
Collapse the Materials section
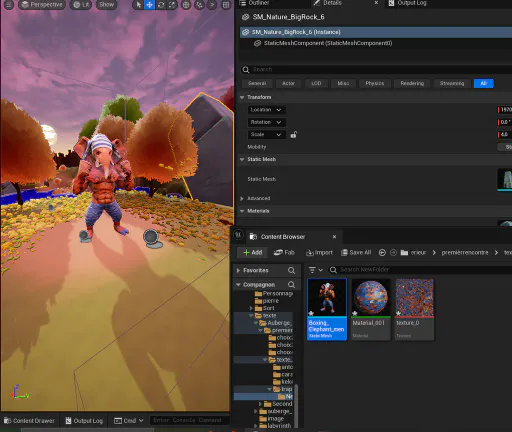coord(242,211)
